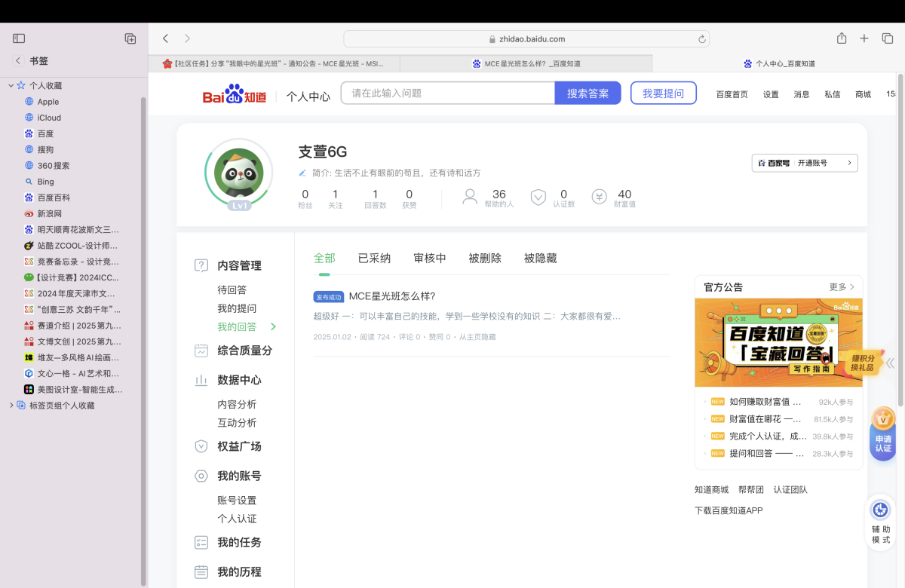
Task: Open the 百家号 开通账号 button
Action: pyautogui.click(x=805, y=163)
